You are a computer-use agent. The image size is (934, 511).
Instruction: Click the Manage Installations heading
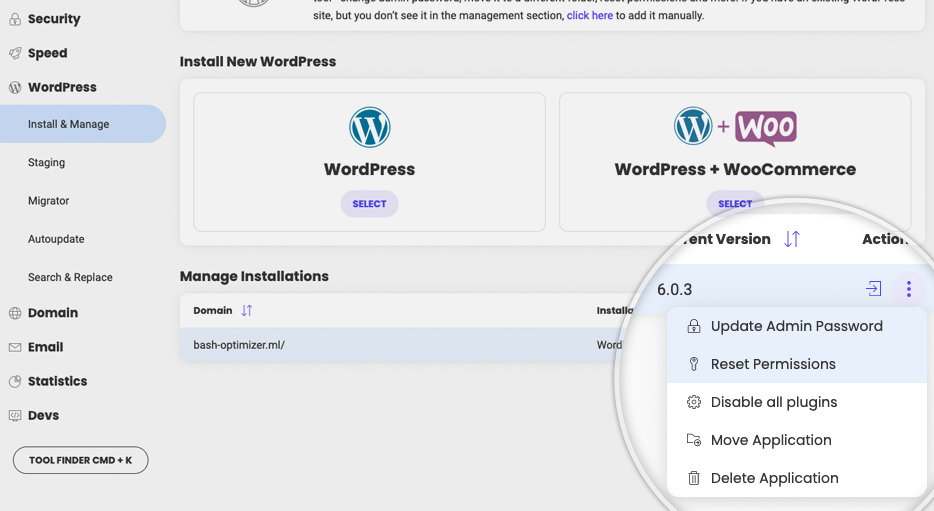point(254,276)
